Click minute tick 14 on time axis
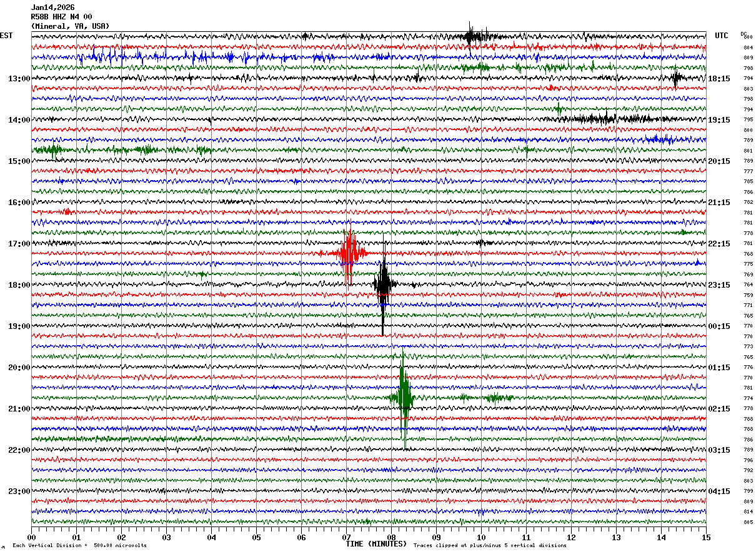Screen dimensions: 756x554 [x=661, y=537]
